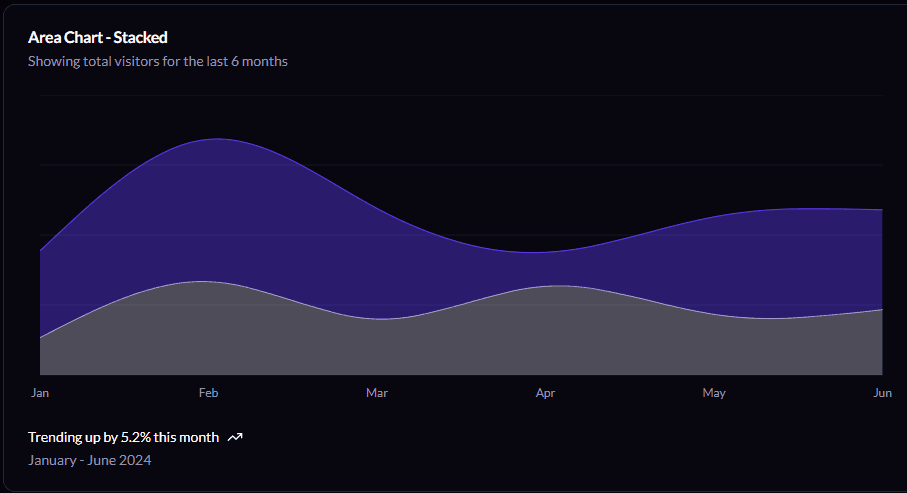Click the purple area peak above Feb
This screenshot has width=907, height=493.
tap(210, 200)
